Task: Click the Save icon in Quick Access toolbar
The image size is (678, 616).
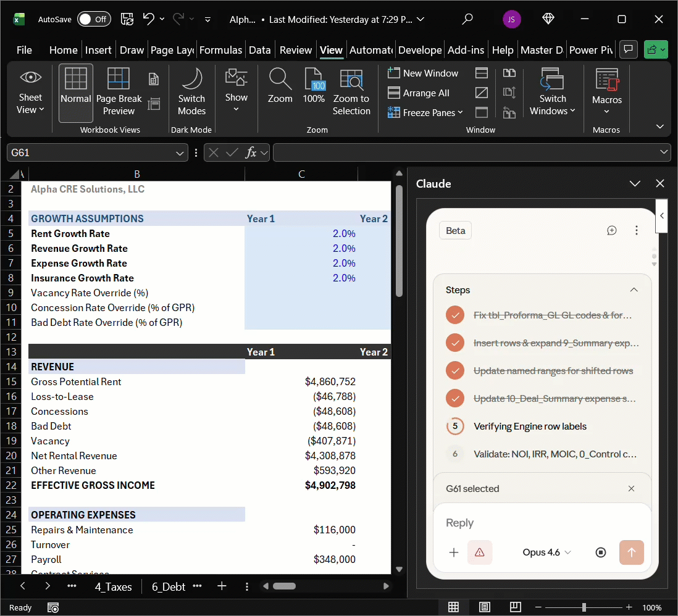Action: (127, 19)
